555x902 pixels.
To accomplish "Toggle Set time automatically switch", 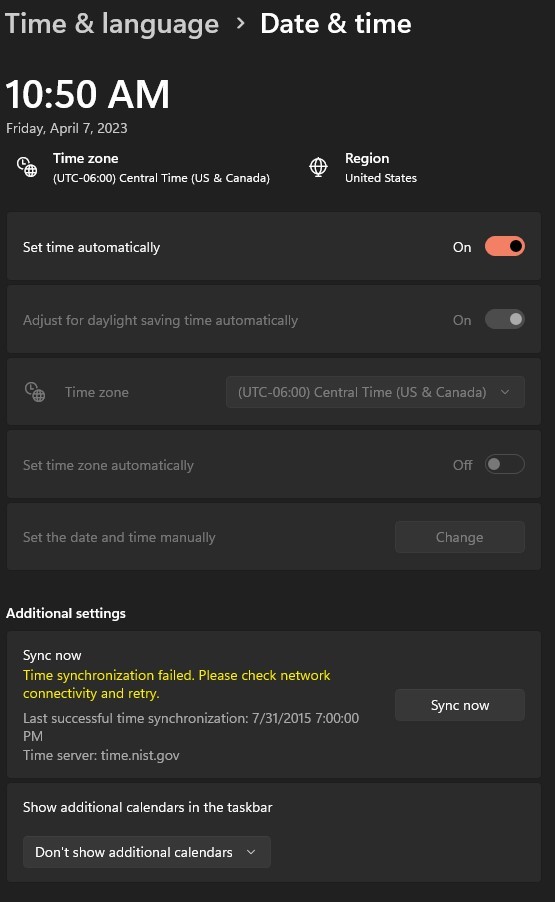I will point(504,247).
